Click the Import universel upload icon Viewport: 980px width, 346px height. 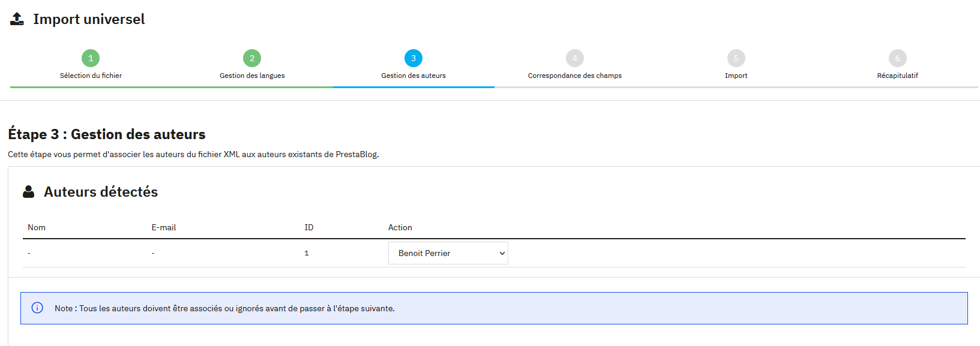point(17,19)
